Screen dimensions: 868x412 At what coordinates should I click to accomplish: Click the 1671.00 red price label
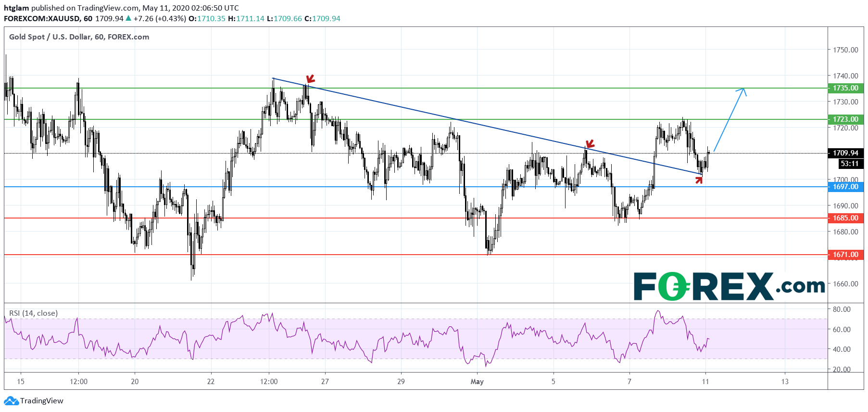(x=845, y=255)
